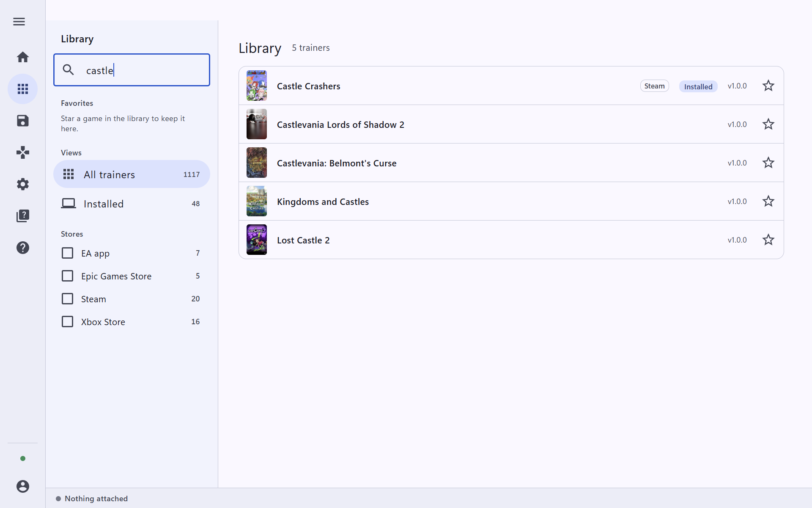
Task: Open Settings gear icon
Action: 23,184
